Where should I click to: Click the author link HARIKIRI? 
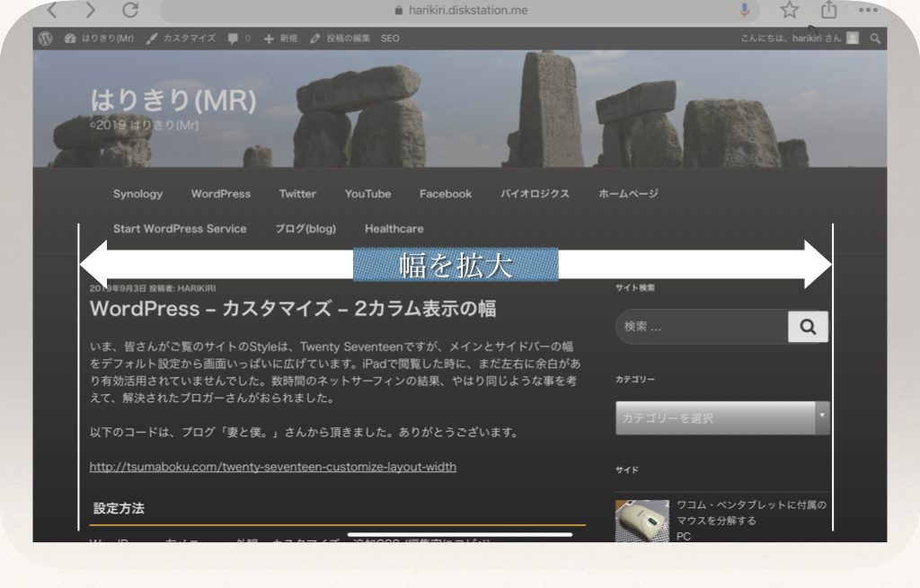[x=197, y=288]
